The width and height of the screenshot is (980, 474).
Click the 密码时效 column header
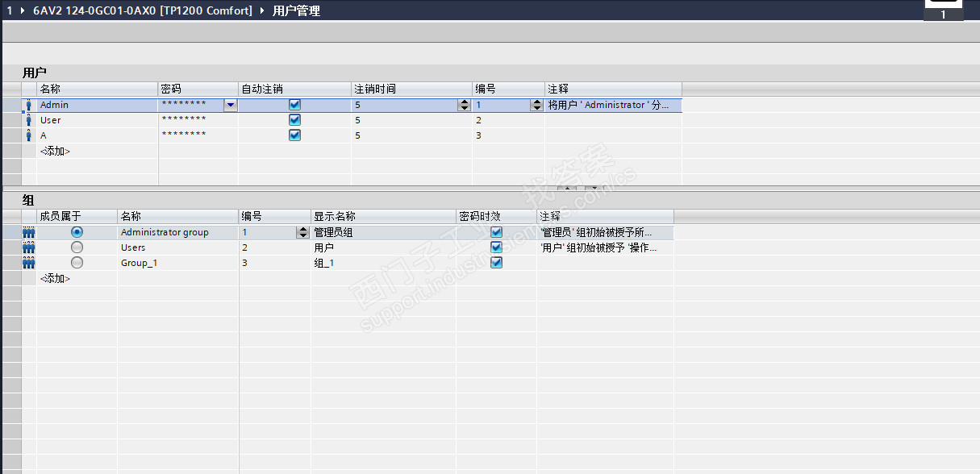click(x=496, y=216)
